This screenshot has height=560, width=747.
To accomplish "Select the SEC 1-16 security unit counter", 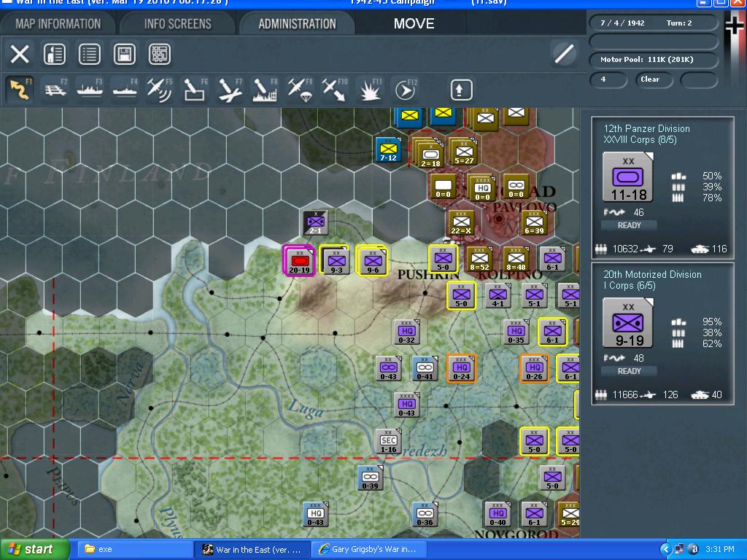I will 388,441.
